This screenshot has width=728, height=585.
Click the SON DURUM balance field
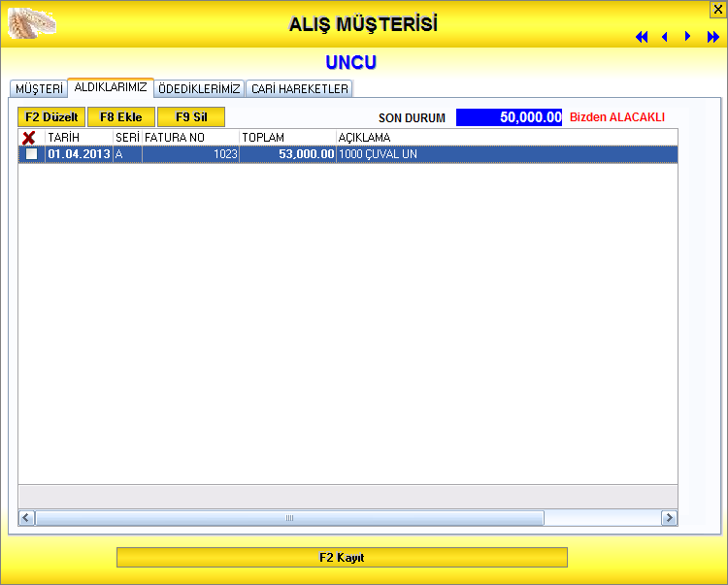point(509,117)
